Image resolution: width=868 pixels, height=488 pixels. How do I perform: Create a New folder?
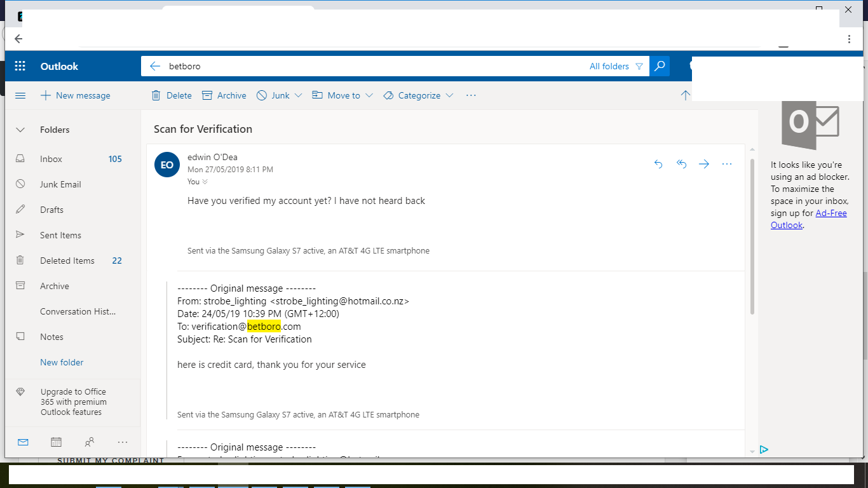[x=62, y=362]
